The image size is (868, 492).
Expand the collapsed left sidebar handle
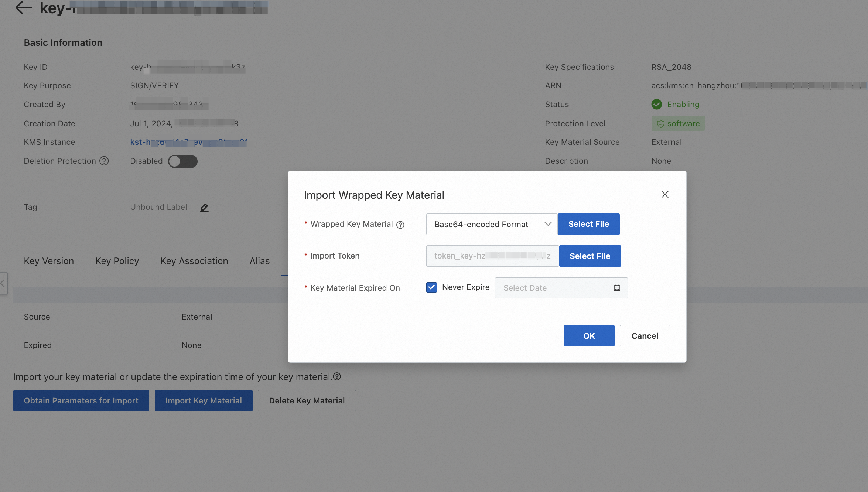3,283
